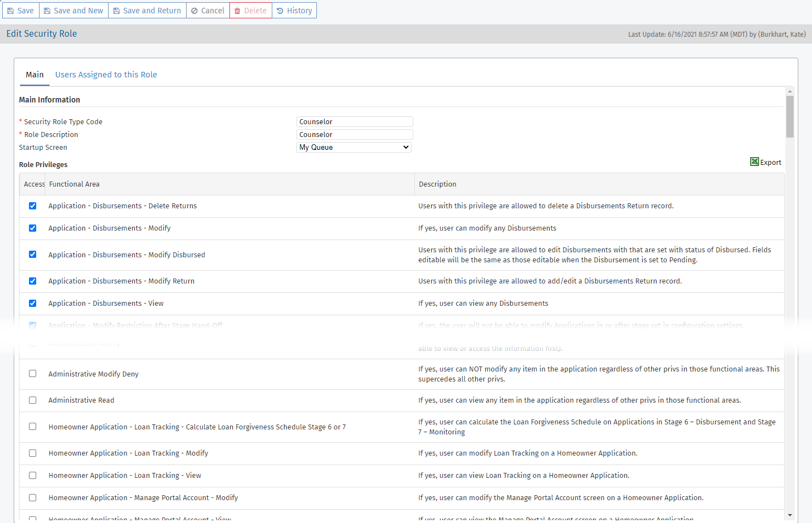Viewport: 812px width, 523px height.
Task: Disable Application - Disbursements - Modify privilege
Action: pyautogui.click(x=32, y=228)
